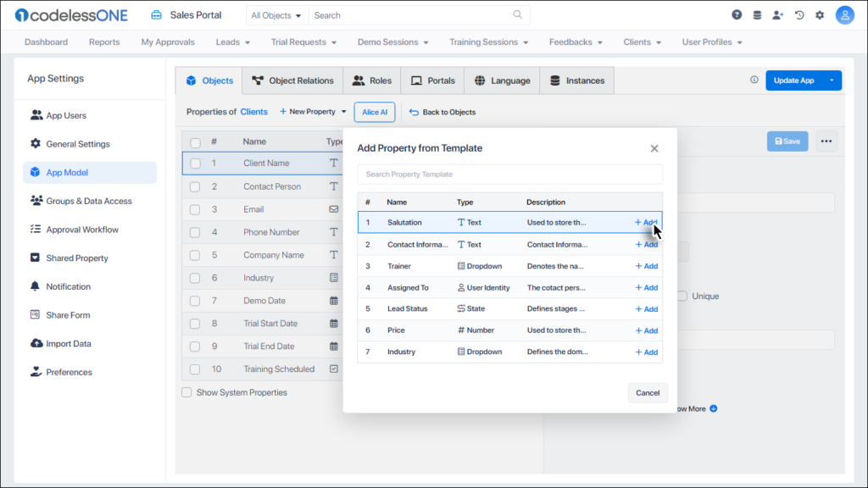The width and height of the screenshot is (868, 488).
Task: Click the Show More arrow icon
Action: (x=714, y=408)
